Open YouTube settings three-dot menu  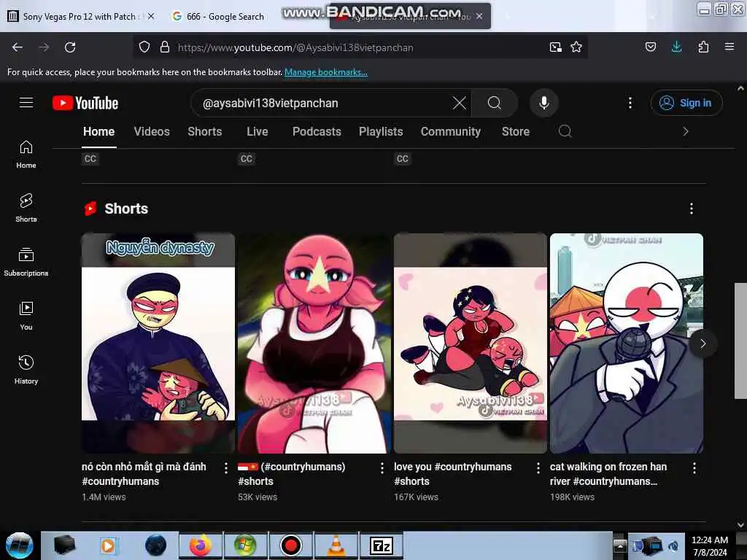[x=630, y=103]
